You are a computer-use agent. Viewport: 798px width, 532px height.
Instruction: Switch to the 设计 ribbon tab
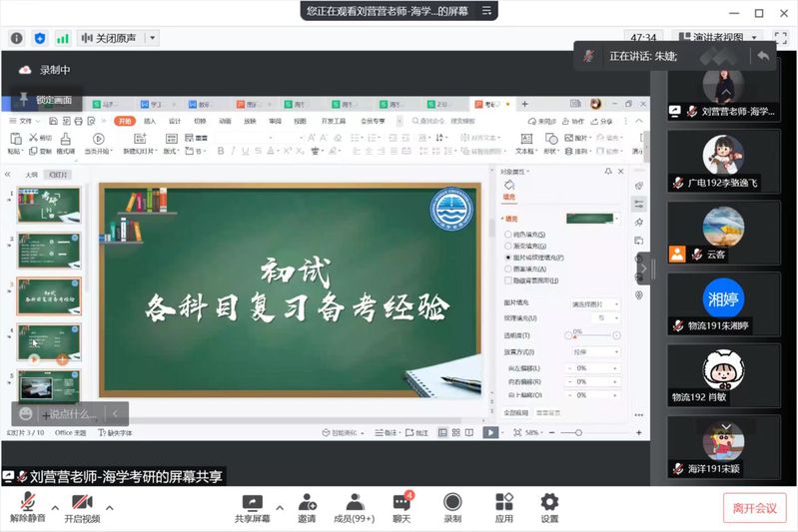pos(175,121)
